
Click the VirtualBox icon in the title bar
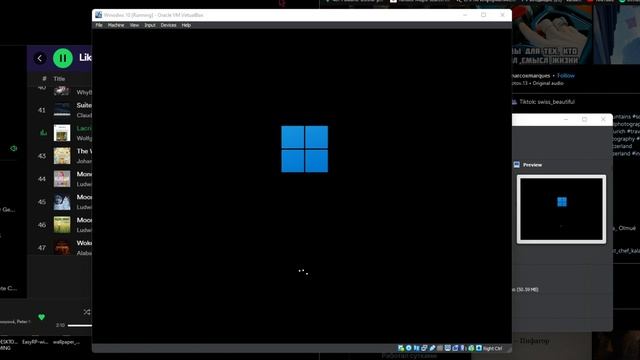click(98, 15)
